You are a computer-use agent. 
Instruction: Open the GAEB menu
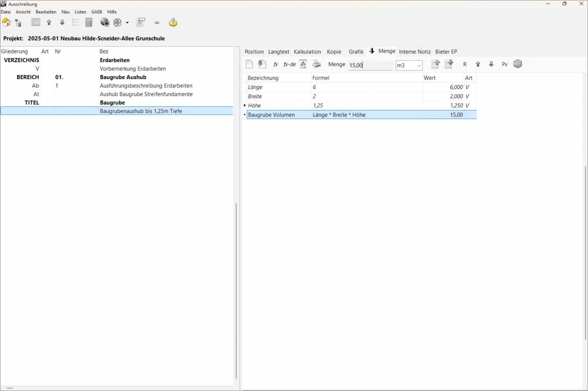pyautogui.click(x=96, y=12)
